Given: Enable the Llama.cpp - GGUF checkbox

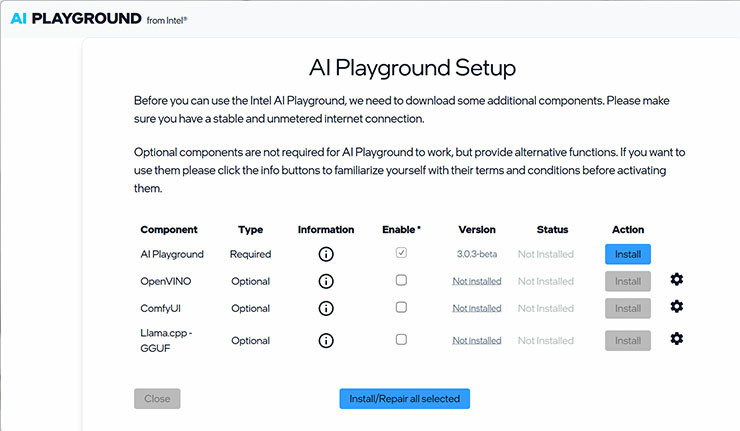Looking at the screenshot, I should (x=401, y=339).
